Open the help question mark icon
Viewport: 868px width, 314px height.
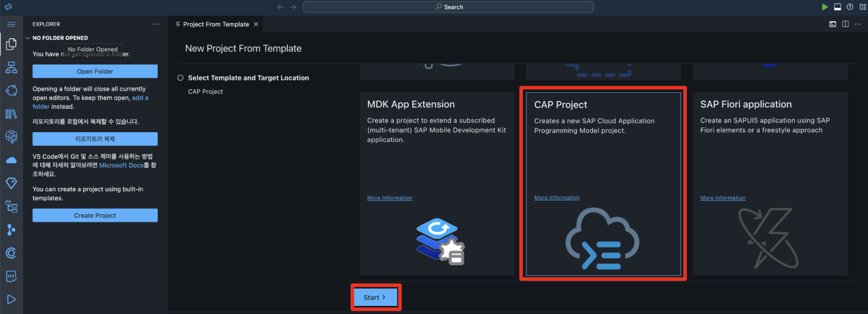click(x=850, y=7)
